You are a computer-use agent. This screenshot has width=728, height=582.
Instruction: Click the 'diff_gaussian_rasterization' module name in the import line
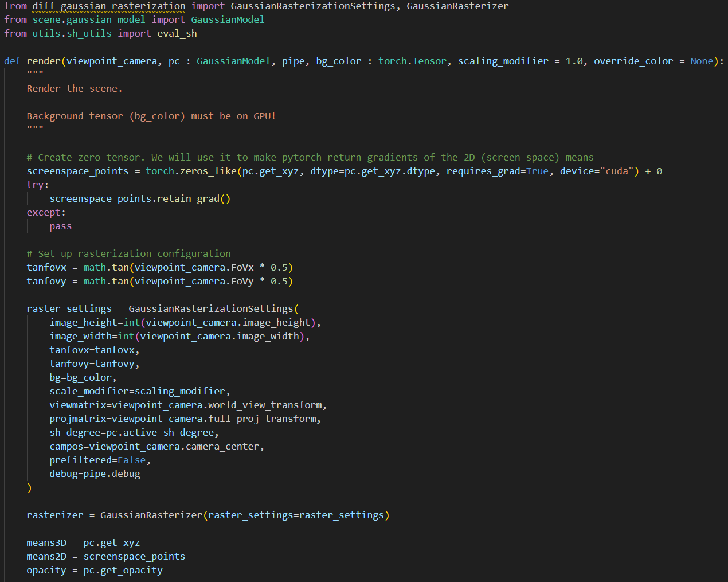(109, 6)
